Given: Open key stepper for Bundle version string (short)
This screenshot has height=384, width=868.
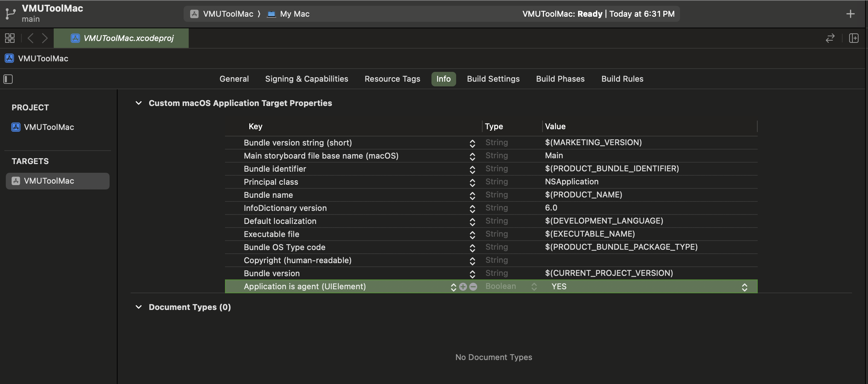Looking at the screenshot, I should pyautogui.click(x=472, y=143).
